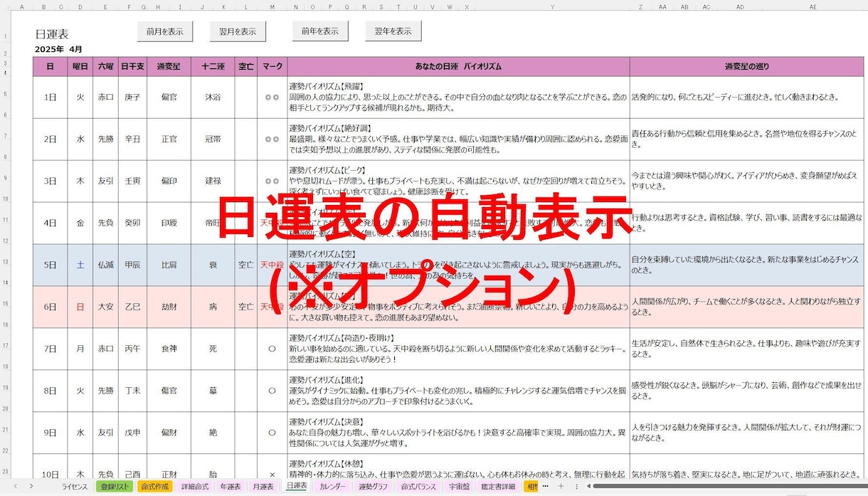Select the × mark cell in row 10日
Viewport: 868px width, 496px height.
point(272,467)
